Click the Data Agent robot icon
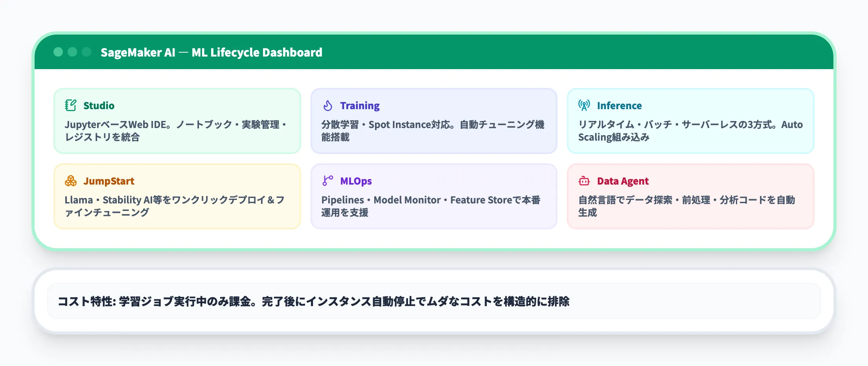Image resolution: width=868 pixels, height=366 pixels. point(584,180)
